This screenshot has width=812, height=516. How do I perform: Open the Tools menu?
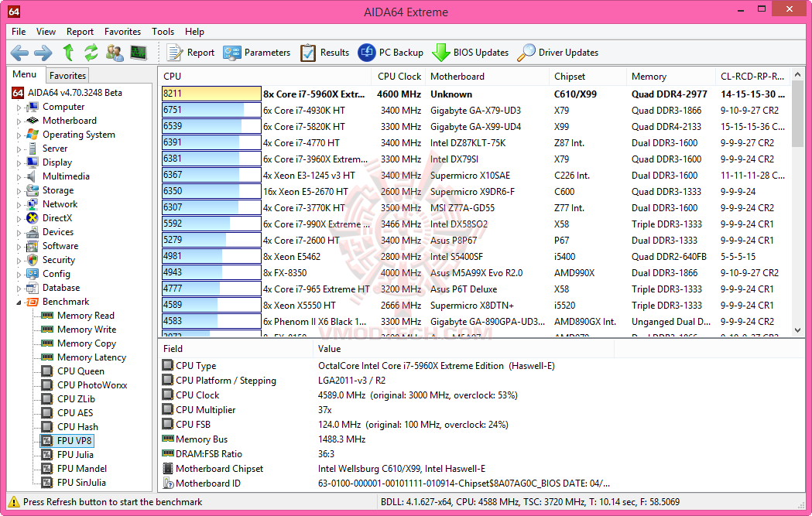163,32
